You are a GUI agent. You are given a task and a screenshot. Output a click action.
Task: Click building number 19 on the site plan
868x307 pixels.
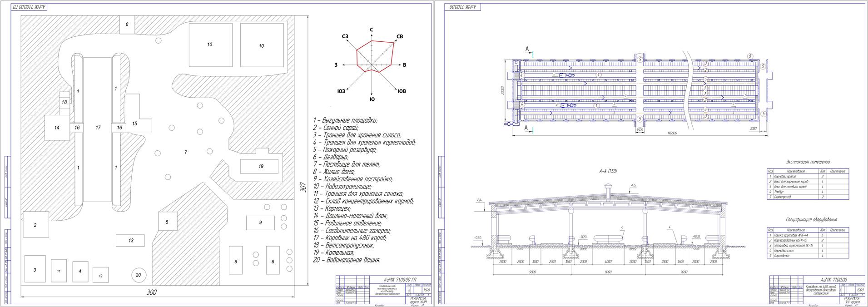point(261,166)
